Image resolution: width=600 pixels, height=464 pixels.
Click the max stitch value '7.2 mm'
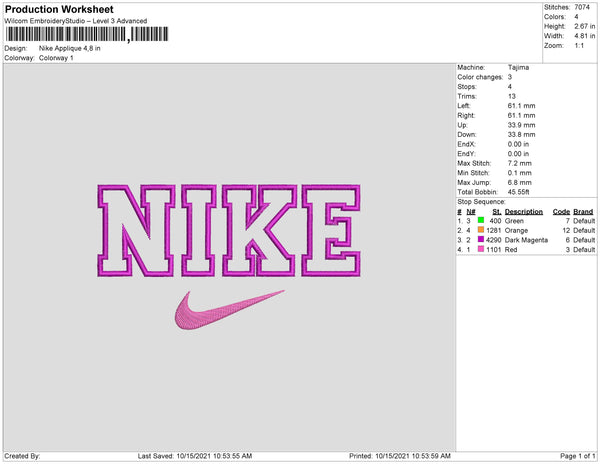pyautogui.click(x=520, y=163)
